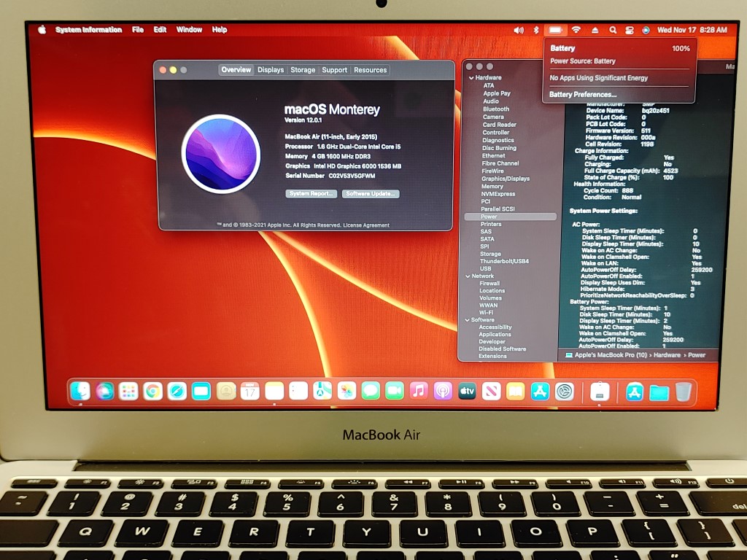The image size is (747, 560).
Task: Open the Apple menu
Action: click(42, 29)
